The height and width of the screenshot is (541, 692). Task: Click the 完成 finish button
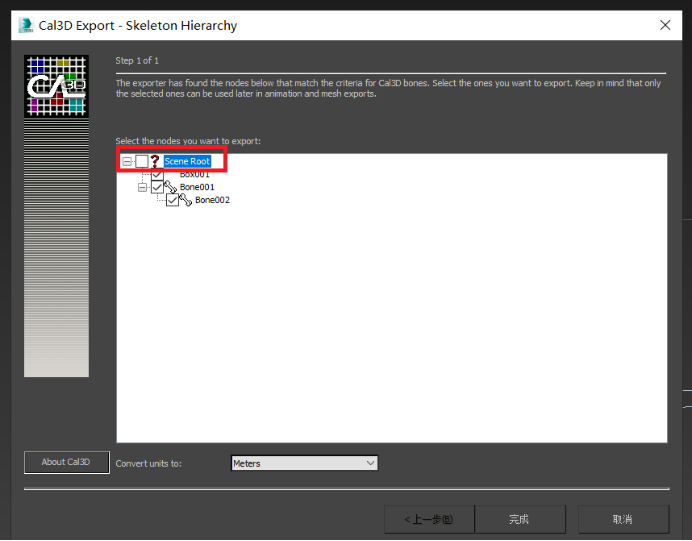[520, 519]
